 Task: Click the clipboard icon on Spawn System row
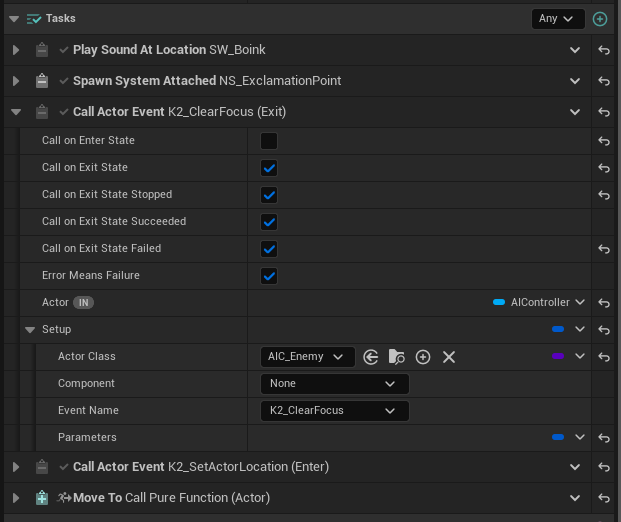[42, 81]
